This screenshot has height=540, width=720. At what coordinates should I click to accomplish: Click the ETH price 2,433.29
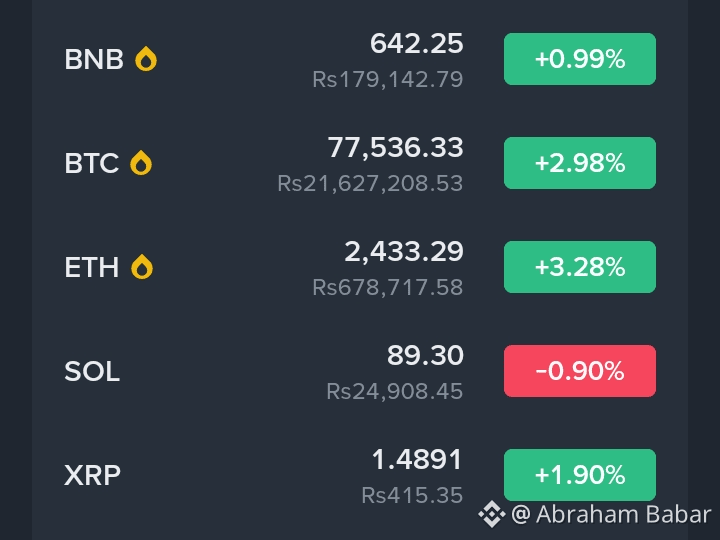tap(404, 252)
